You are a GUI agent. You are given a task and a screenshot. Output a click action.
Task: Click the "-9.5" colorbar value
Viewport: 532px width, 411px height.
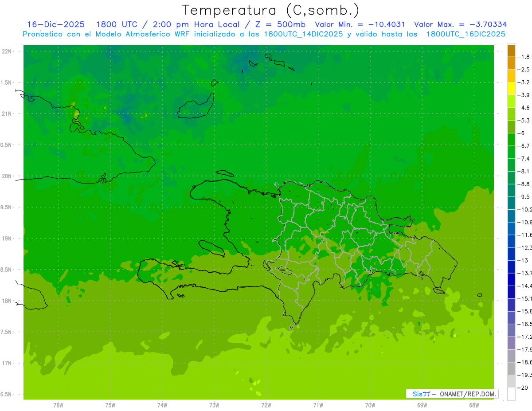click(524, 196)
